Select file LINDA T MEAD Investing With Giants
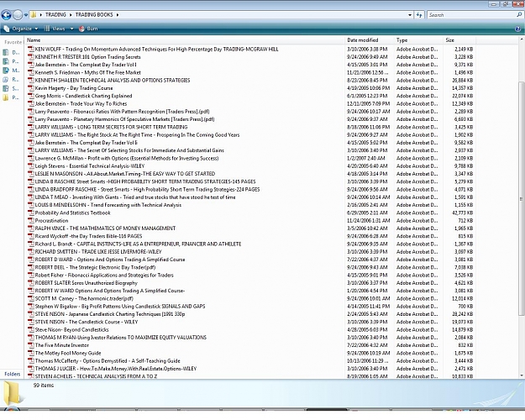 [135, 197]
